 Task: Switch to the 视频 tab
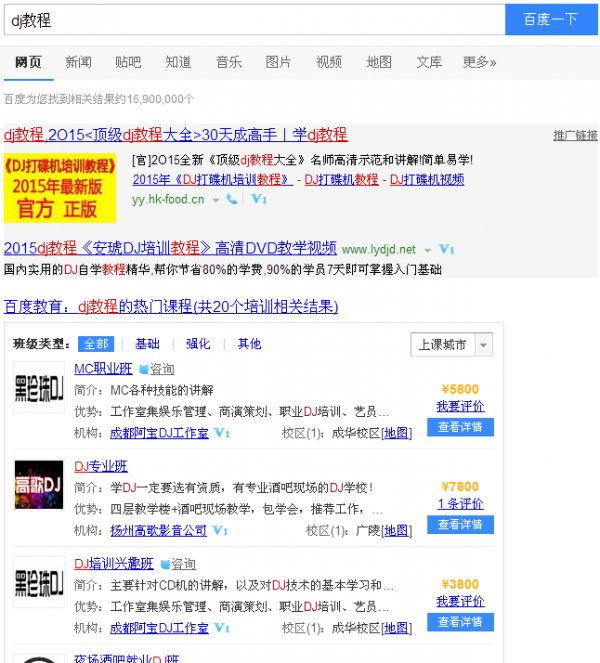[329, 62]
